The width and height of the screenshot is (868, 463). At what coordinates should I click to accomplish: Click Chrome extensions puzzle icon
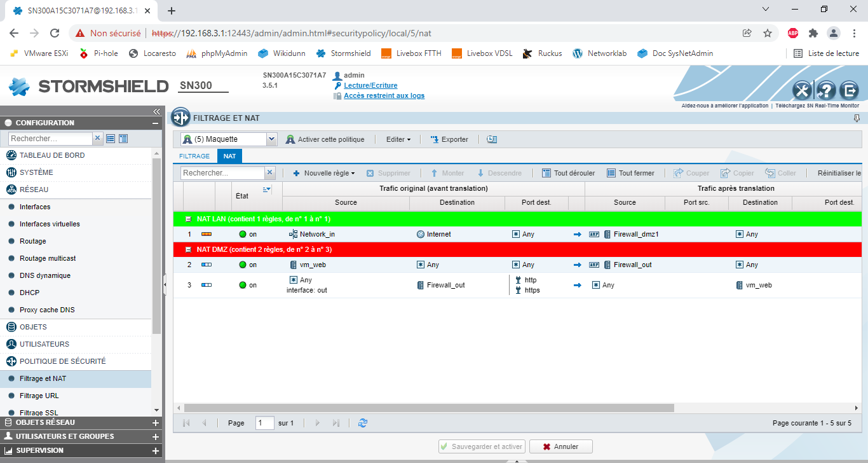[x=813, y=33]
